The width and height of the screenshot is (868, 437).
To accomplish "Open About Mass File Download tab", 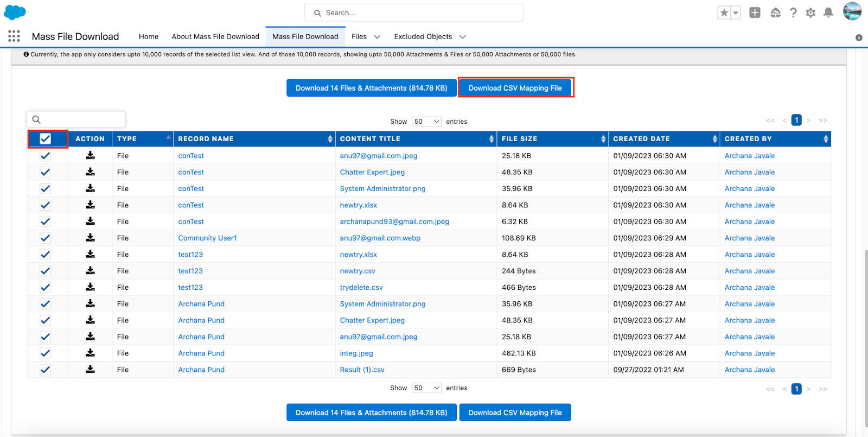I will (215, 36).
